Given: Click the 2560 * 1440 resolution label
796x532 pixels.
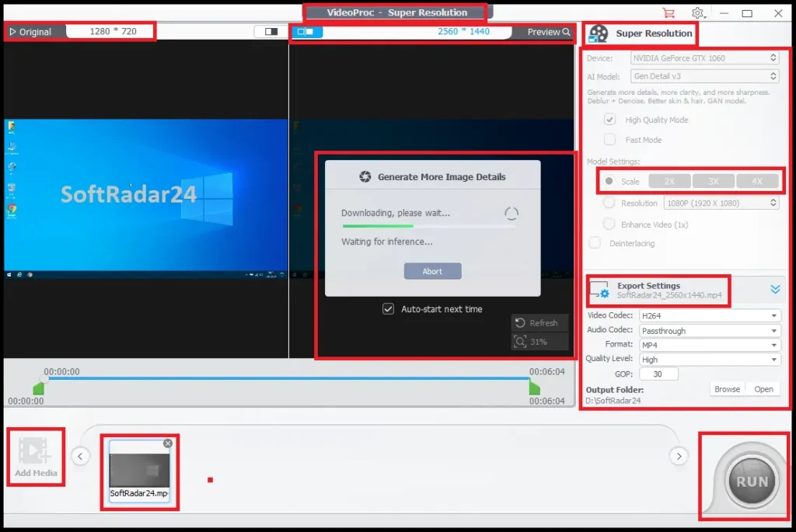Looking at the screenshot, I should [x=463, y=31].
